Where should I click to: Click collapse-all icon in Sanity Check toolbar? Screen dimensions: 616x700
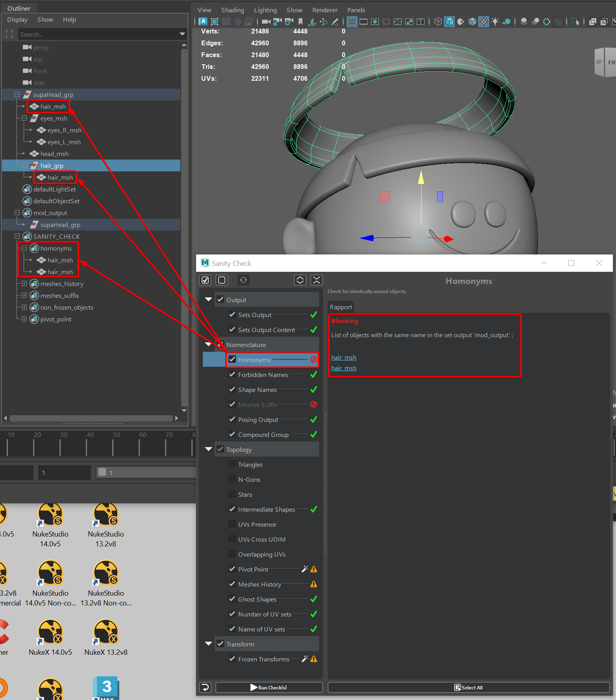(x=317, y=280)
